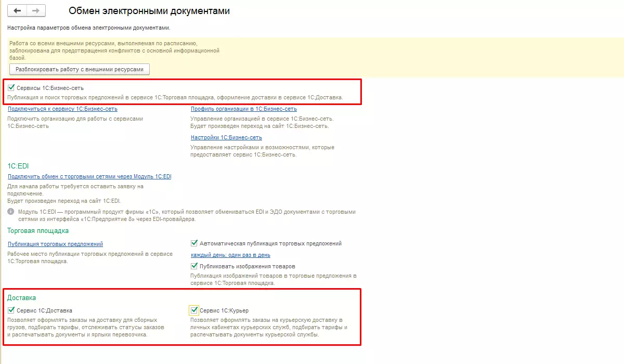Click the Торговая площадка section heading
This screenshot has width=624, height=364.
click(38, 230)
